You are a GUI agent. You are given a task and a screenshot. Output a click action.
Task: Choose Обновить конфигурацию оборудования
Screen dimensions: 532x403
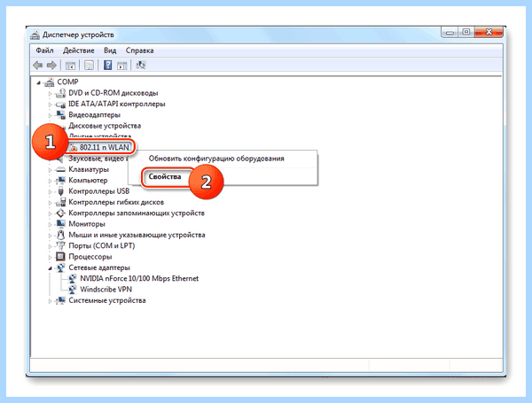pyautogui.click(x=216, y=159)
